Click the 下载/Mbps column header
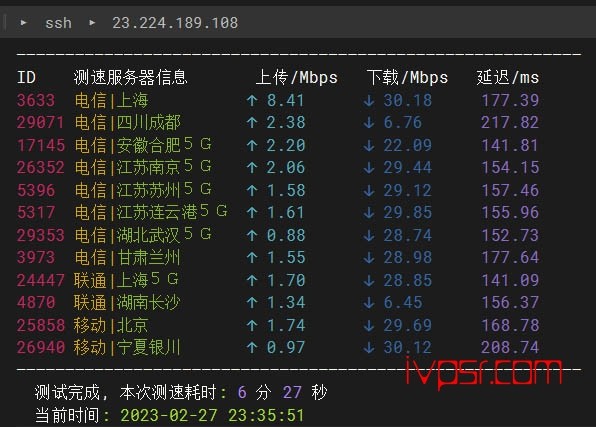The width and height of the screenshot is (596, 427). 407,78
